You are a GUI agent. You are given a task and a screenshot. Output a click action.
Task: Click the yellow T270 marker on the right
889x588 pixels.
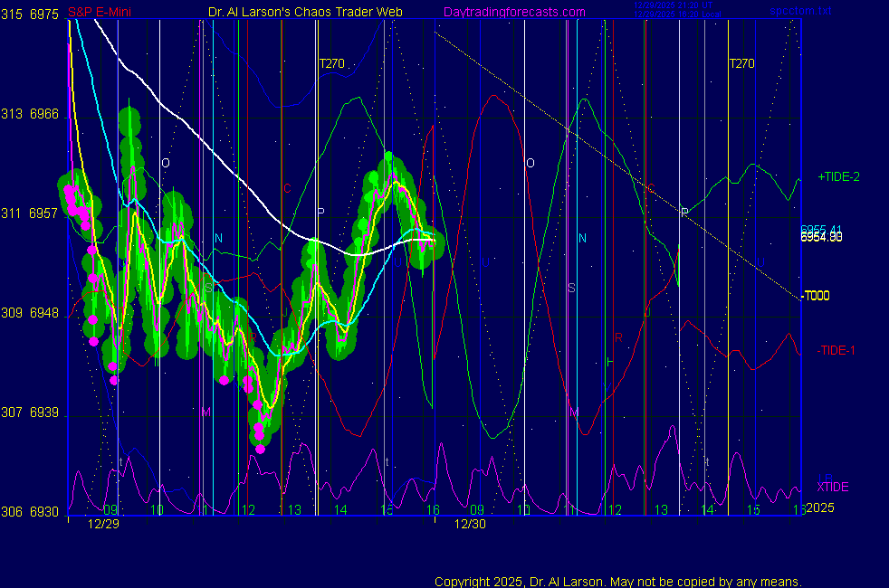coord(741,64)
